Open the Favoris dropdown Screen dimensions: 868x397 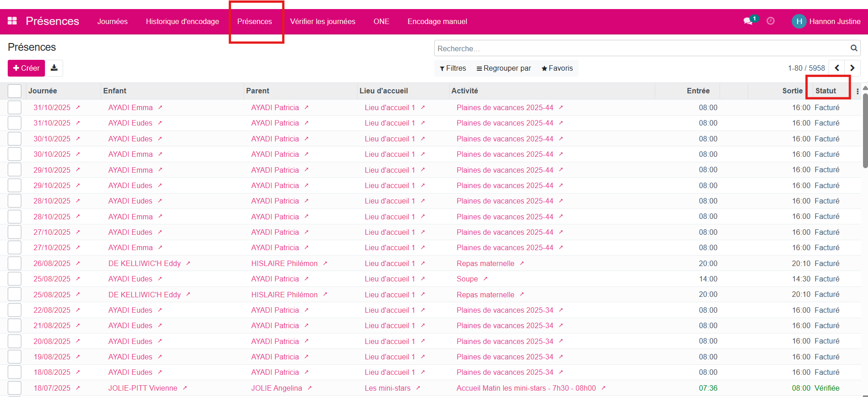pos(557,68)
